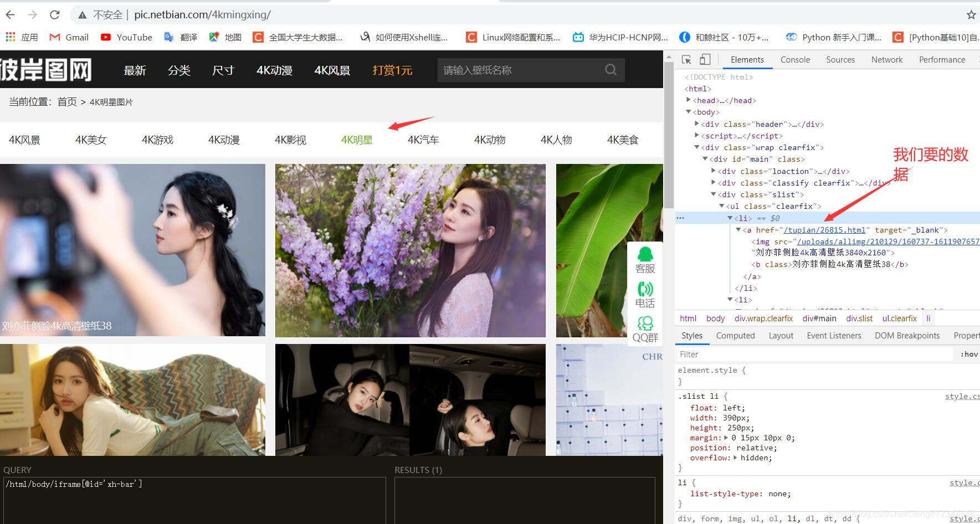The width and height of the screenshot is (980, 524).
Task: Activate DevTools element inspector icon
Action: pos(686,60)
